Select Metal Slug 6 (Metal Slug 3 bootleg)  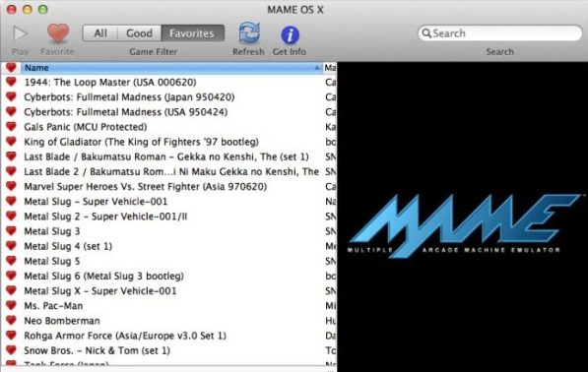pyautogui.click(x=103, y=277)
